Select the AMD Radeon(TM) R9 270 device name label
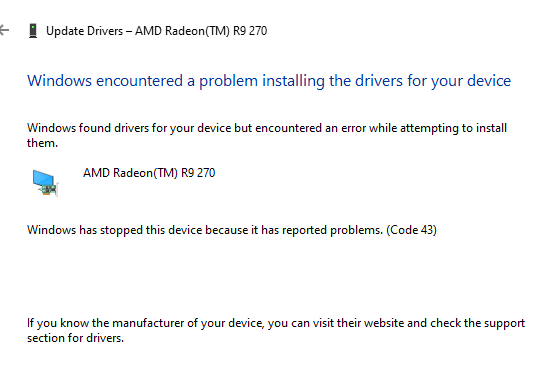This screenshot has height=378, width=554. pos(149,173)
